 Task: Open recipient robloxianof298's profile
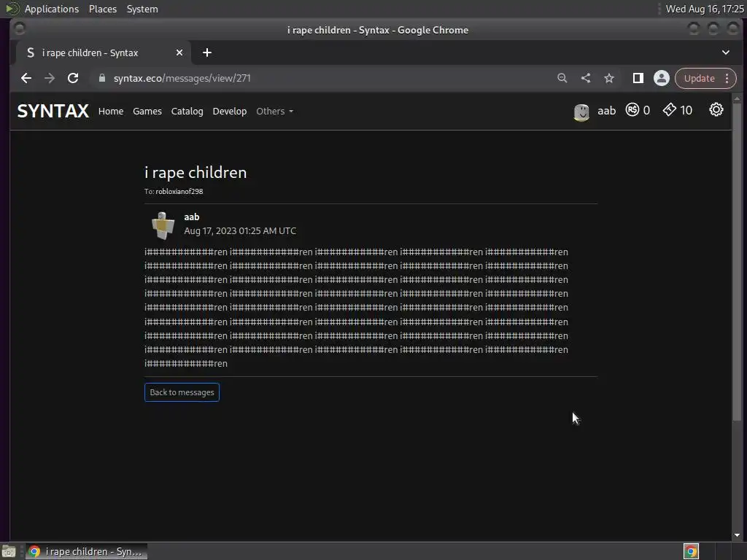pos(179,192)
